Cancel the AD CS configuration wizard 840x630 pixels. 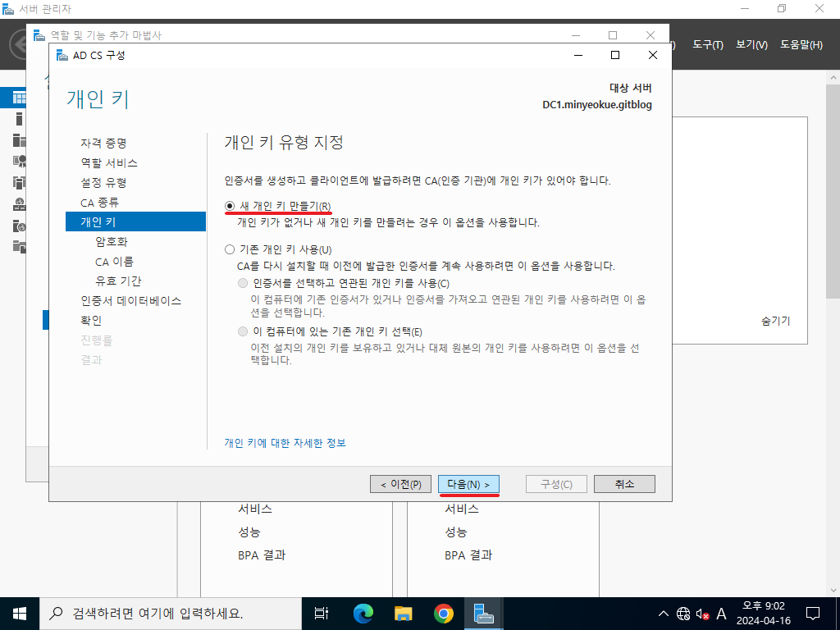pyautogui.click(x=624, y=484)
